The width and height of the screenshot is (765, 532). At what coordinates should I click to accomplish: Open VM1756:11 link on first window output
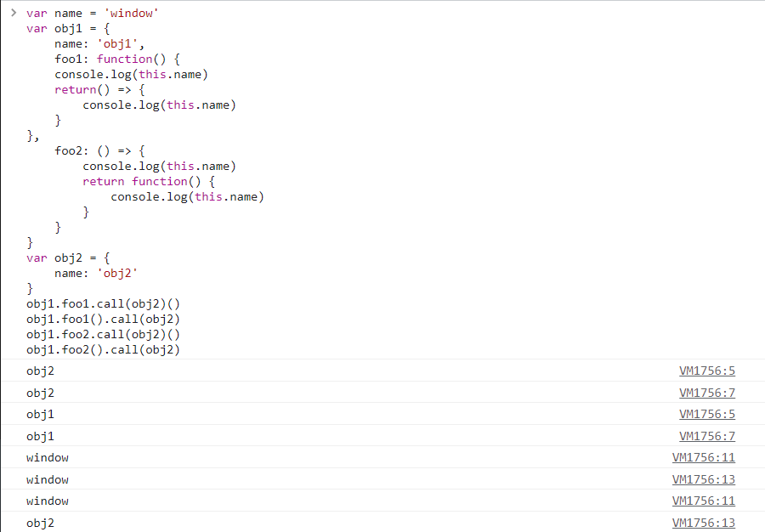tap(703, 457)
